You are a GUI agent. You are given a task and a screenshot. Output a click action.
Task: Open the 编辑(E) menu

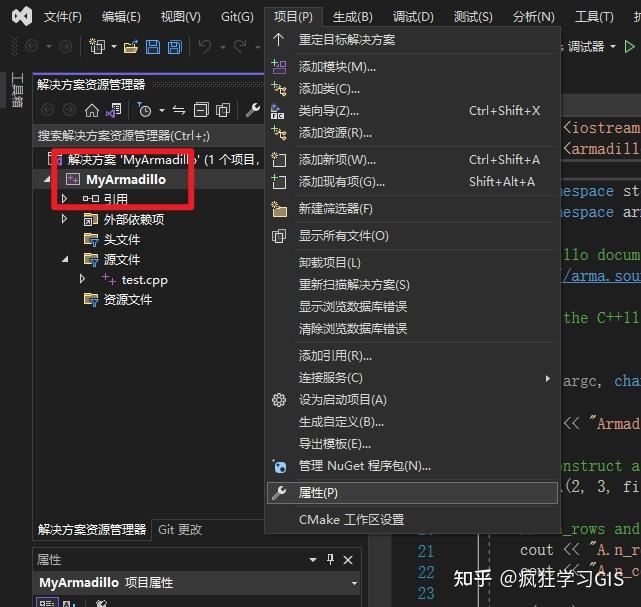pyautogui.click(x=121, y=17)
